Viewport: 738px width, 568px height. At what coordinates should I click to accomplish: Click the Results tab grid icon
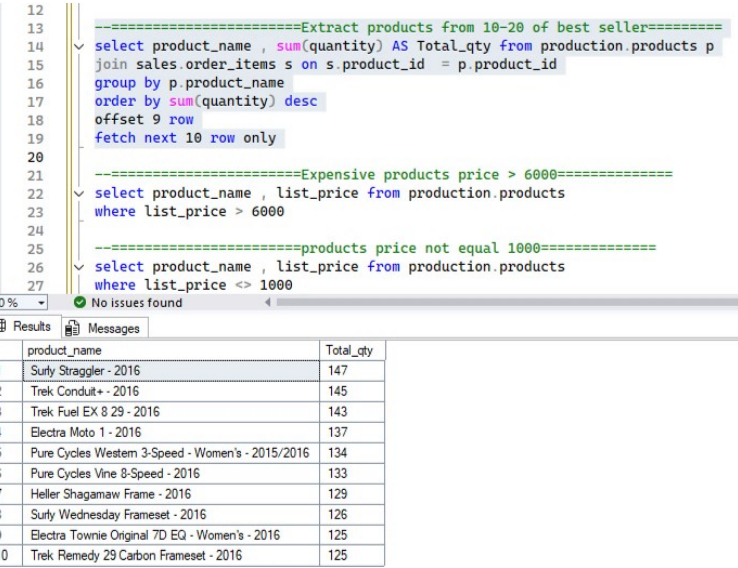point(4,327)
